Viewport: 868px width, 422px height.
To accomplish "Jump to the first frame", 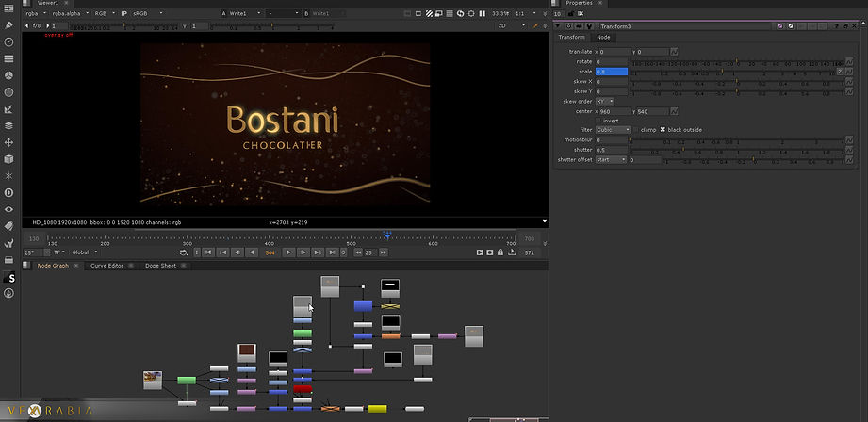I will point(208,252).
